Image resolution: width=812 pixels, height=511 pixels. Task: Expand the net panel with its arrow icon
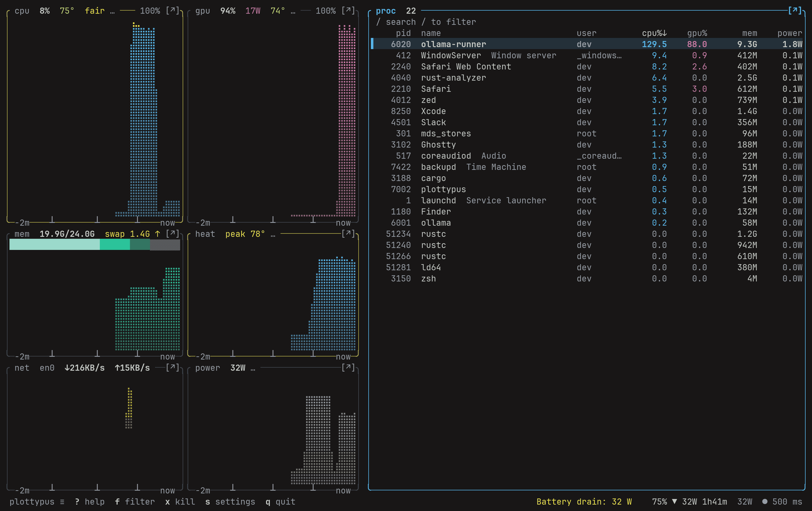click(172, 368)
